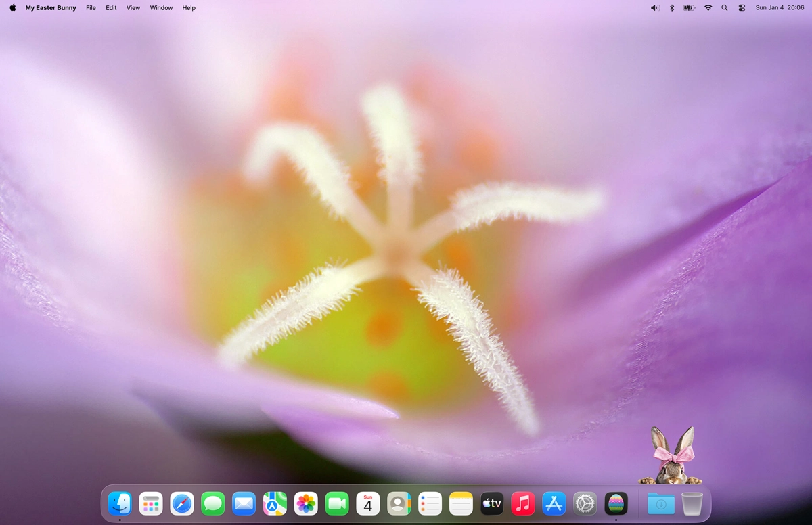This screenshot has width=812, height=525.
Task: Open the Wi-Fi status menu
Action: (707, 7)
